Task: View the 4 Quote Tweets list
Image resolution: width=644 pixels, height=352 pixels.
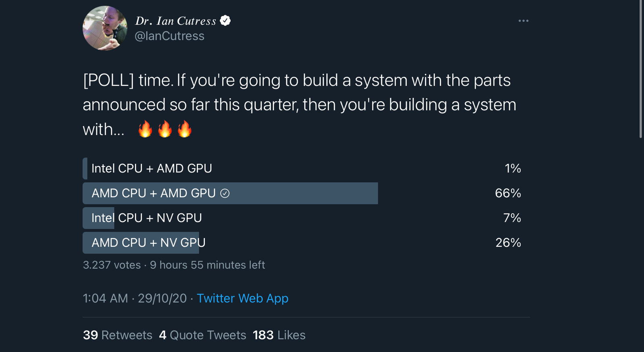Action: 202,335
